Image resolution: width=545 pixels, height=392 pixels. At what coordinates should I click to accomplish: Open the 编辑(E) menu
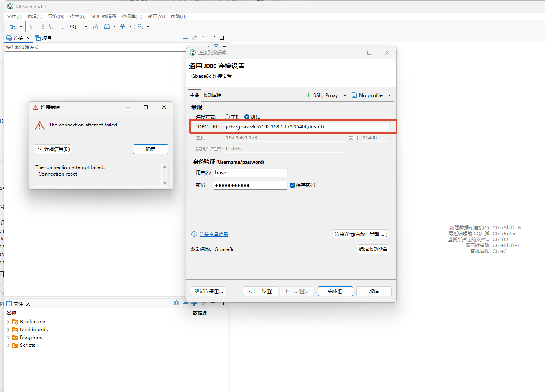(x=35, y=16)
